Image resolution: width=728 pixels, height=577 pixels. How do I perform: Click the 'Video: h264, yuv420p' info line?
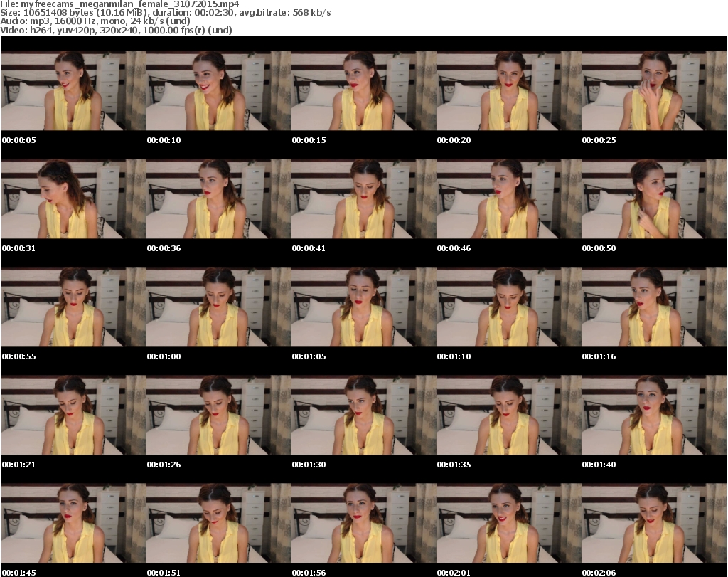coord(116,30)
